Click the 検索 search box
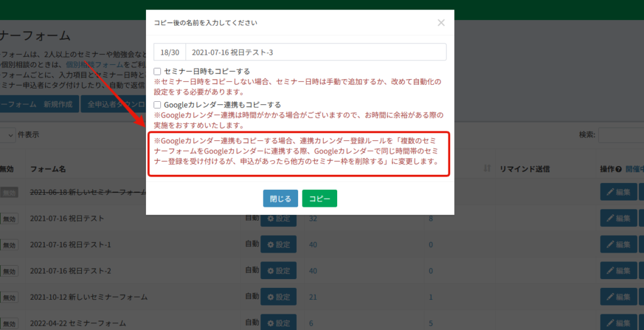 click(621, 135)
